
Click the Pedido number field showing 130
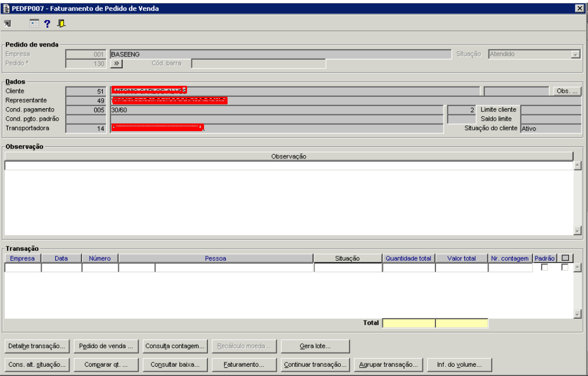(86, 63)
